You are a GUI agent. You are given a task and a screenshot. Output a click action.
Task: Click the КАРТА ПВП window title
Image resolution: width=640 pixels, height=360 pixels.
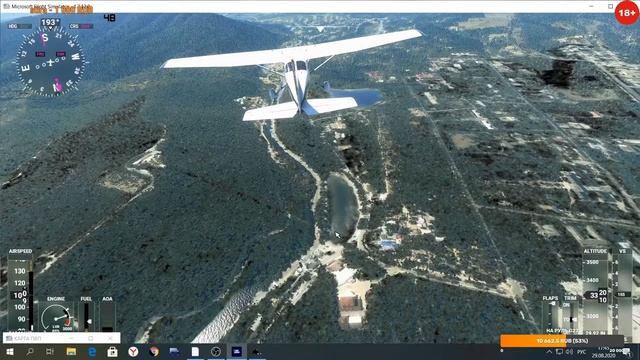click(x=28, y=338)
